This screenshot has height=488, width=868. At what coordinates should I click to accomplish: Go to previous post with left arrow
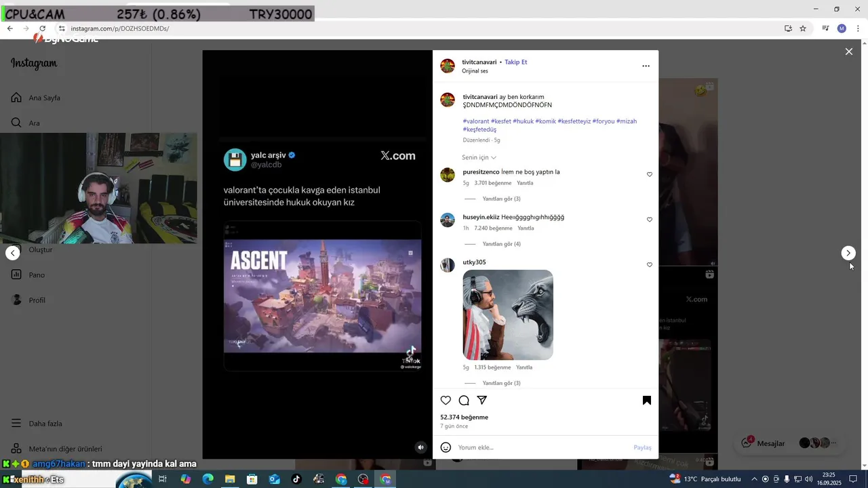[x=13, y=253]
